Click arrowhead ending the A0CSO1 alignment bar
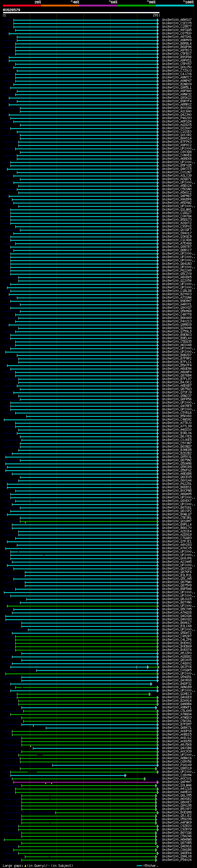This screenshot has height=868, width=197. click(145, 779)
